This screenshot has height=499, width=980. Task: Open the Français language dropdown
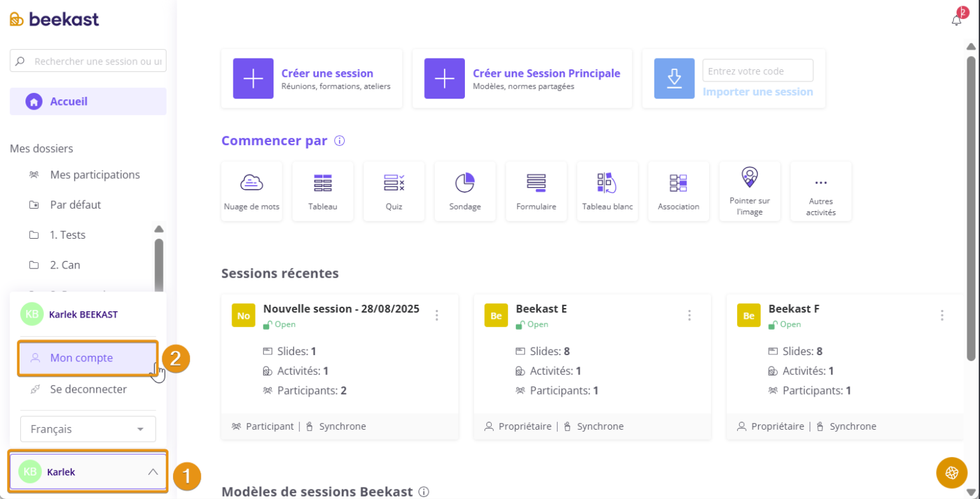click(x=88, y=429)
